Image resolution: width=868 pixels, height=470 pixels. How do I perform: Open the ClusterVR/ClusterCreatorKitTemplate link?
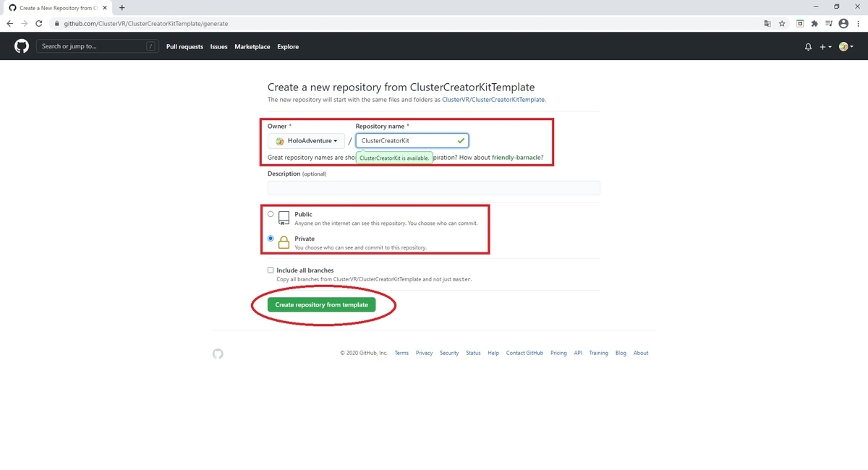(x=493, y=99)
